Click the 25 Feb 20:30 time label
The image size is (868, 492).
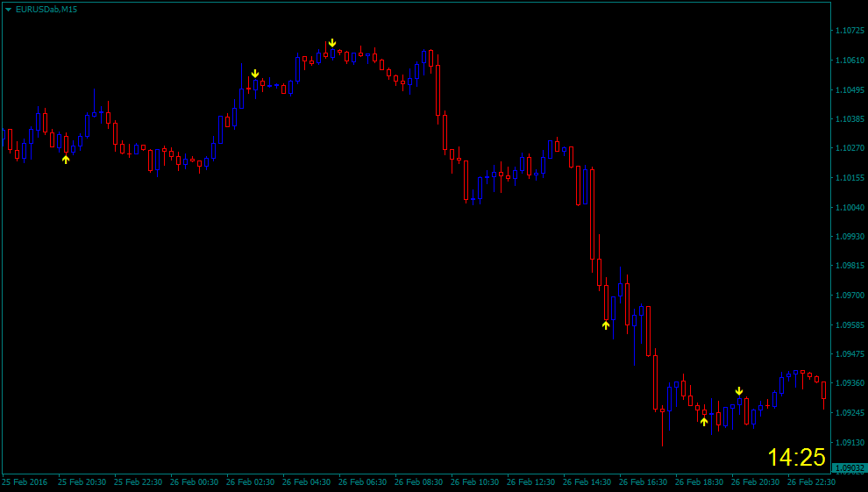pos(82,482)
